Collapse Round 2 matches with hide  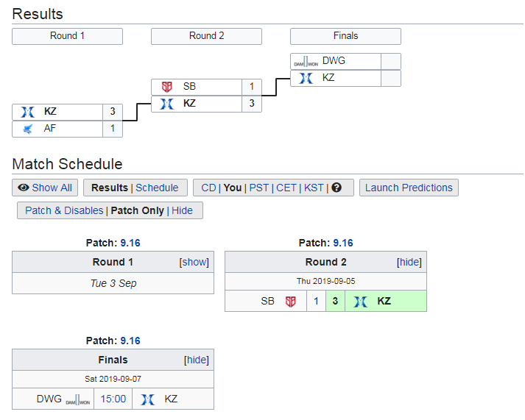tap(409, 262)
